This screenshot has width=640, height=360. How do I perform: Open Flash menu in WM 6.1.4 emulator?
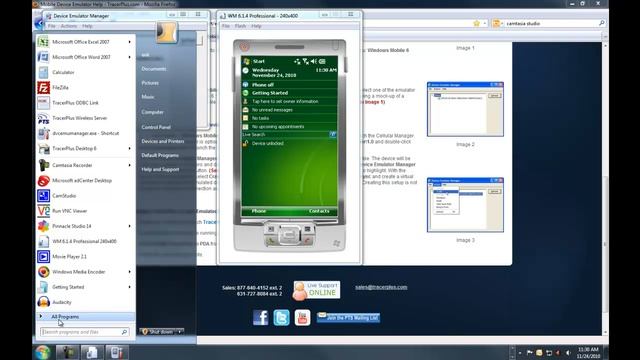(x=240, y=26)
